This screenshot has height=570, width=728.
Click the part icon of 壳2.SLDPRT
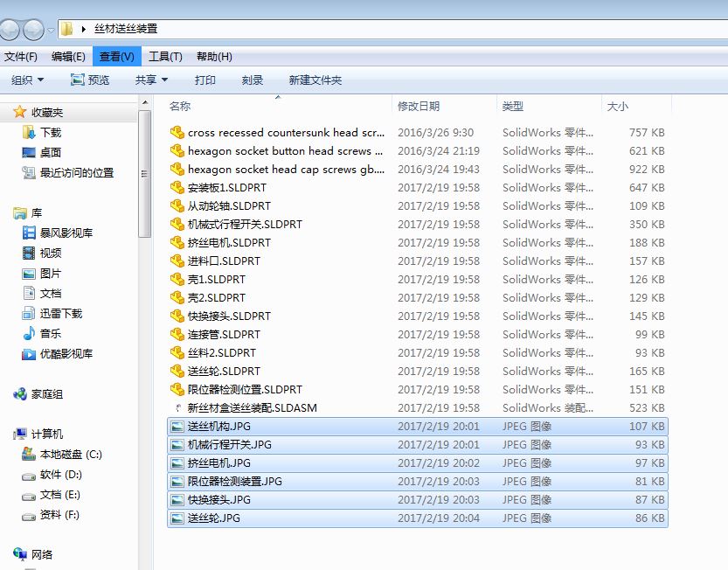[177, 298]
